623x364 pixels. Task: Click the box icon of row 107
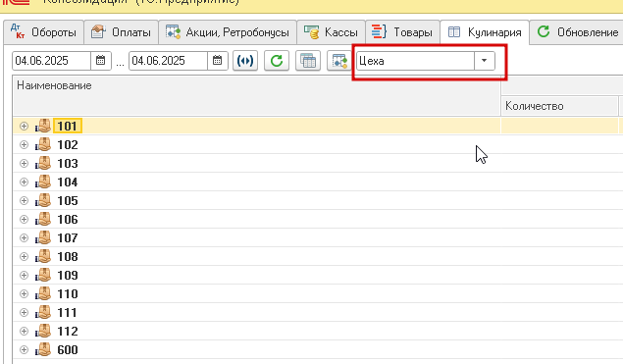click(x=43, y=238)
